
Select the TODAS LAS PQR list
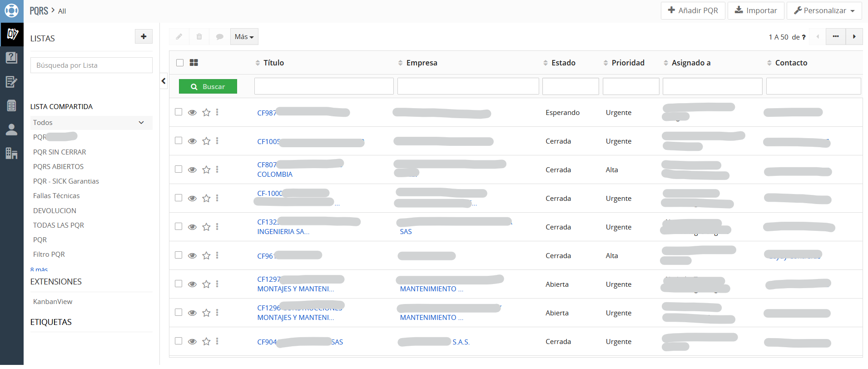pyautogui.click(x=59, y=225)
